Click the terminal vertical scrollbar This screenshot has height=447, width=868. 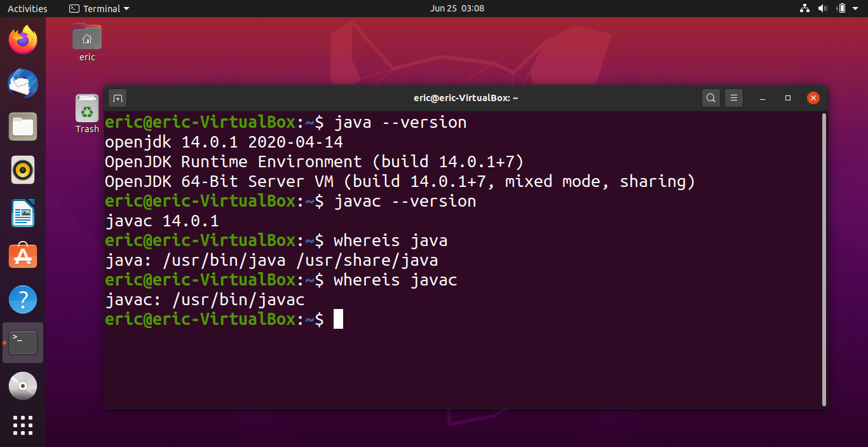pyautogui.click(x=824, y=259)
